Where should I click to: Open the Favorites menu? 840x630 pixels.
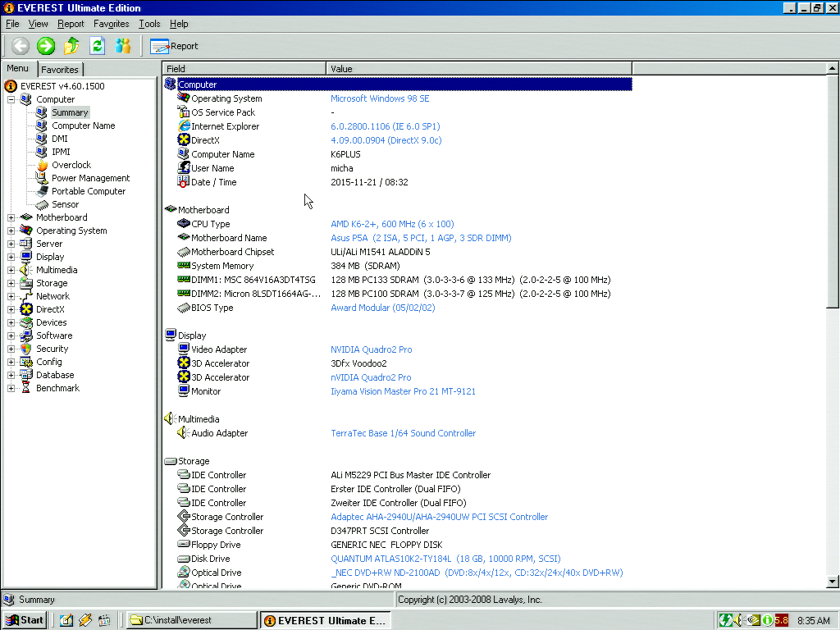click(x=112, y=24)
